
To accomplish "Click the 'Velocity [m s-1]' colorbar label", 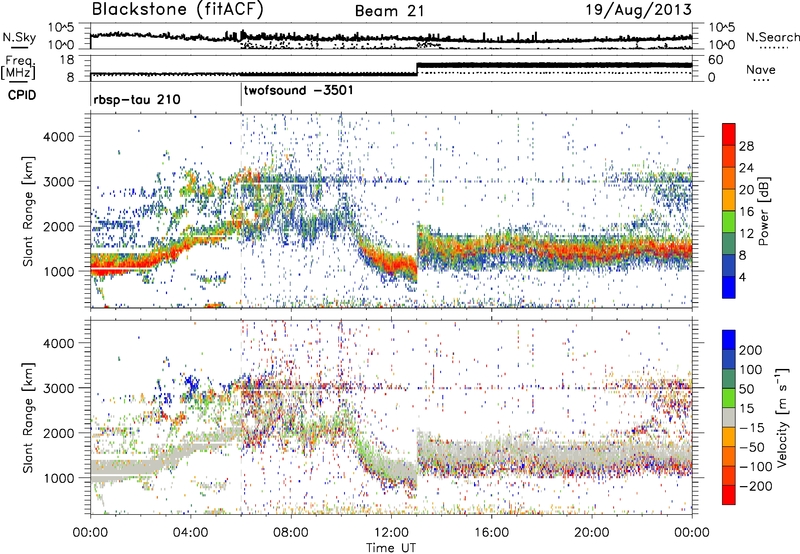I will 781,417.
